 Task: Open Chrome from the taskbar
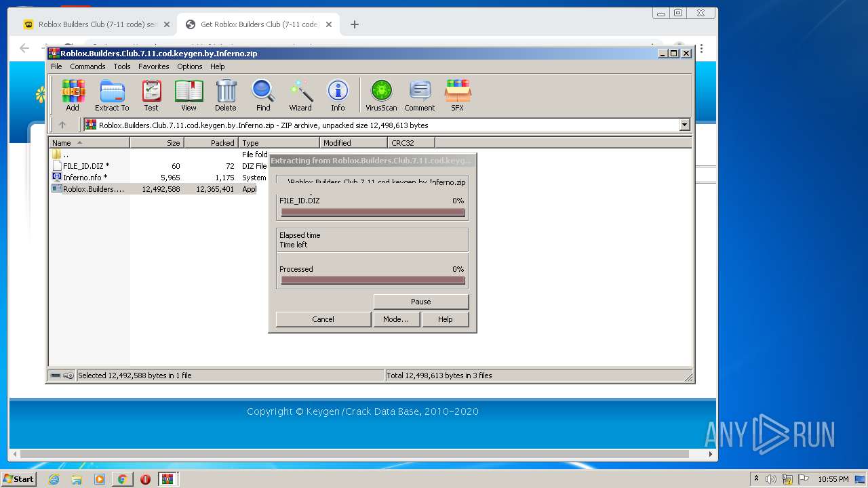pyautogui.click(x=122, y=479)
